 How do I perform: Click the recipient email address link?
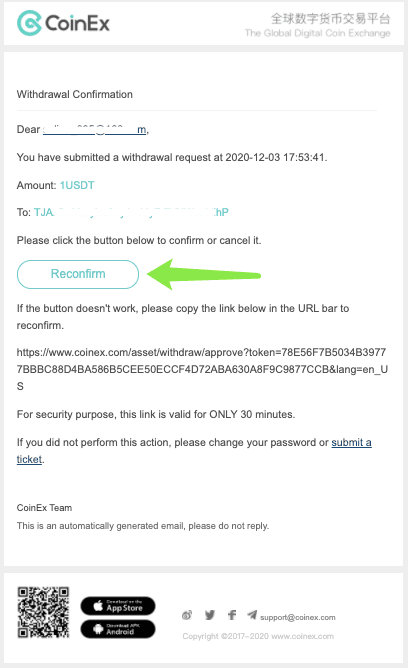point(95,130)
